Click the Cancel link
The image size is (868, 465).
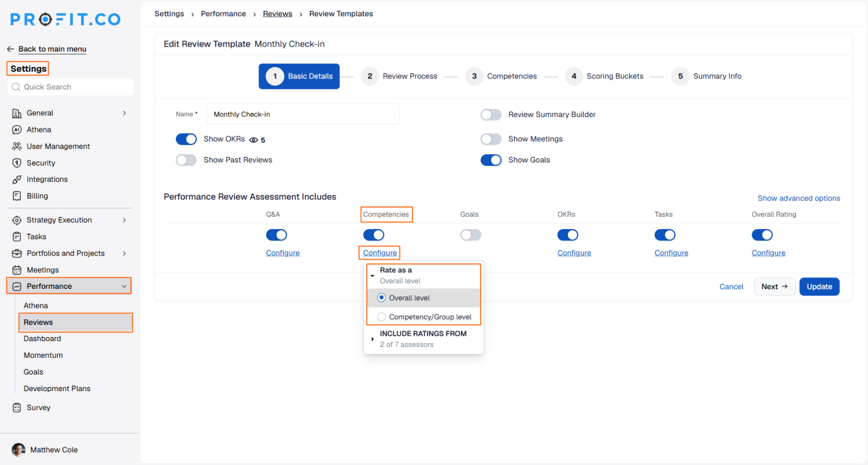tap(731, 287)
